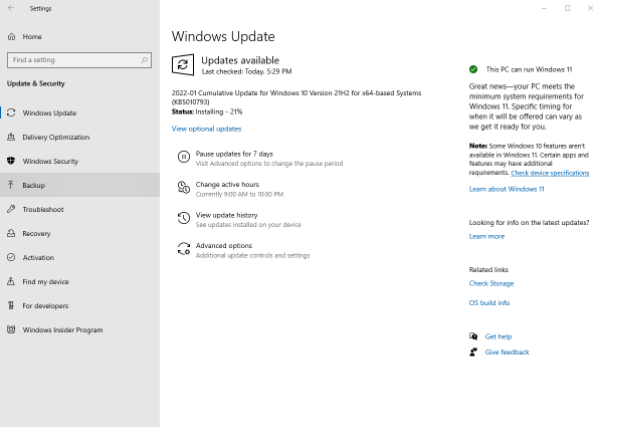
Task: Click the back arrow in Settings title bar
Action: click(x=11, y=8)
